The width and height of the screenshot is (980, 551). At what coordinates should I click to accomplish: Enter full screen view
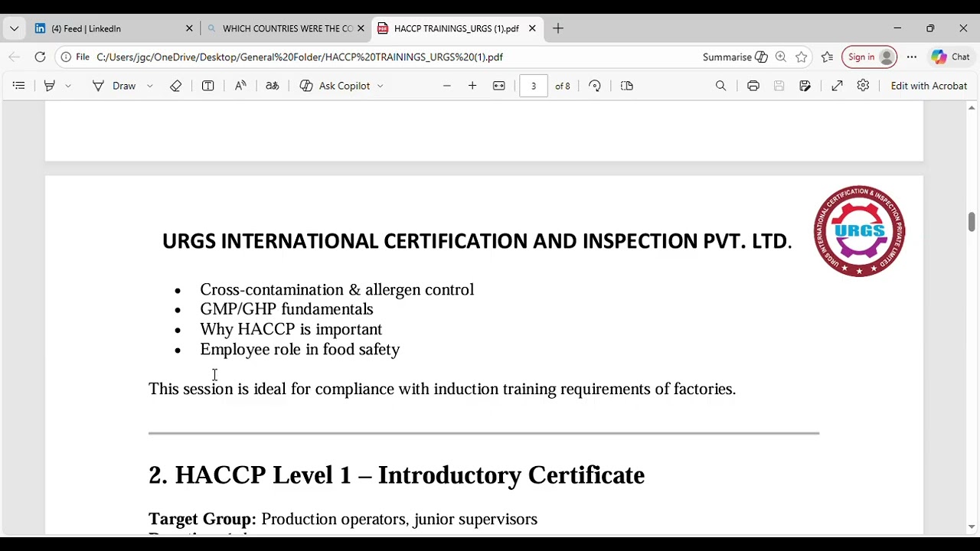(837, 86)
